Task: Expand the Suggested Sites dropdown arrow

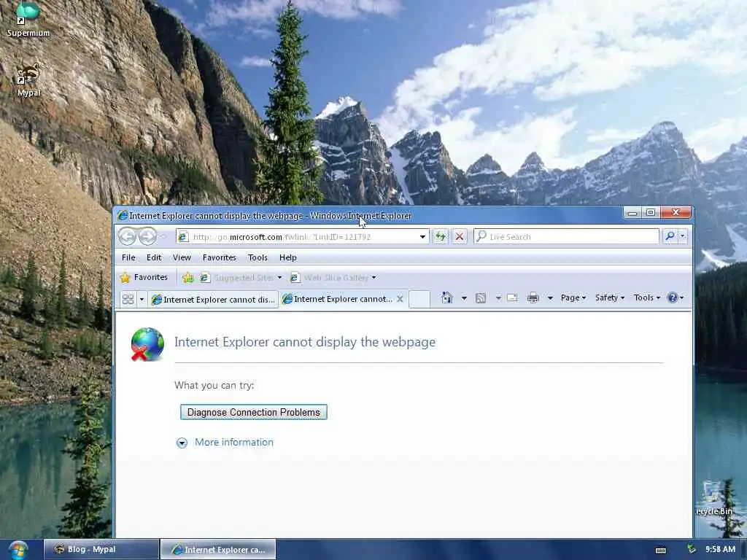Action: coord(279,278)
